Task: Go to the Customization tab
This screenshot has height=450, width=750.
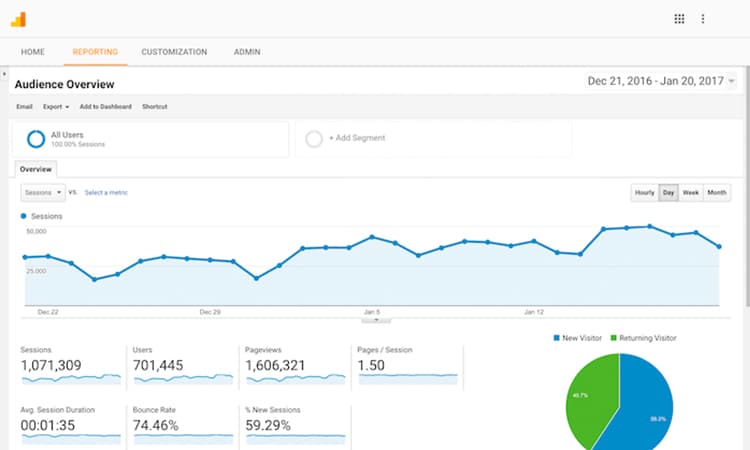Action: [x=174, y=52]
